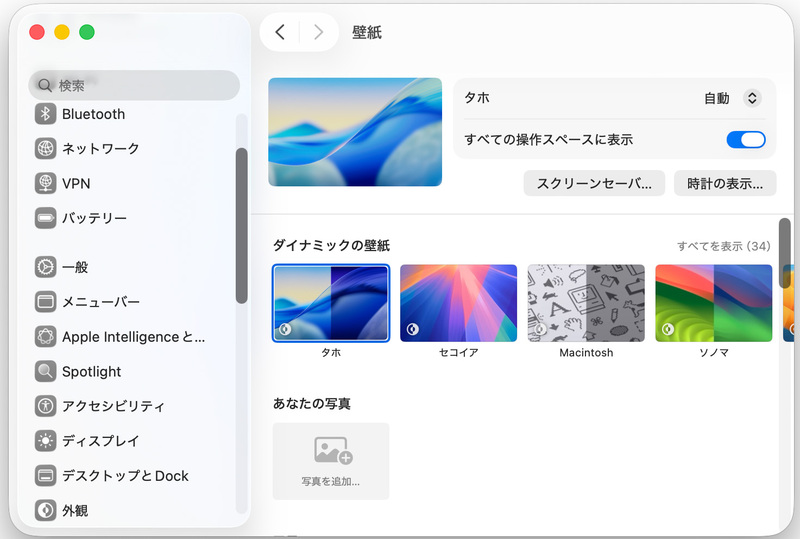Click the メニューバー icon in the sidebar
Screen dimensions: 800x539
[45, 302]
